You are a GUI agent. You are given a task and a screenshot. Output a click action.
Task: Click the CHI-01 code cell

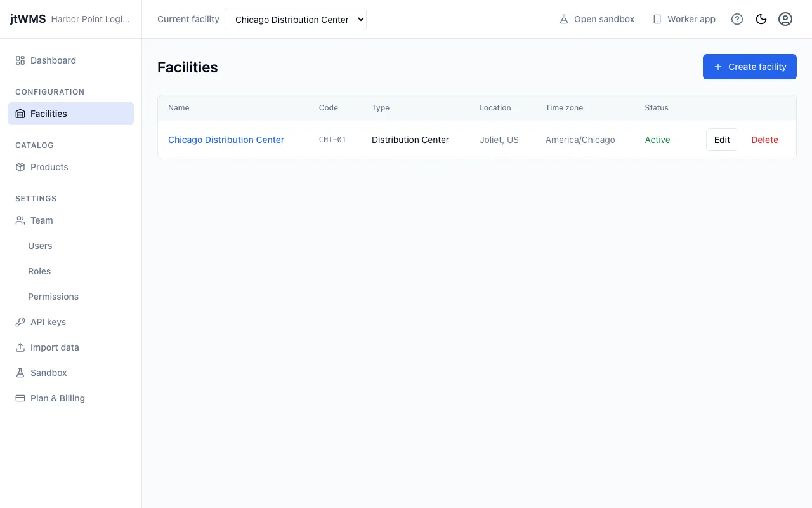pos(332,140)
